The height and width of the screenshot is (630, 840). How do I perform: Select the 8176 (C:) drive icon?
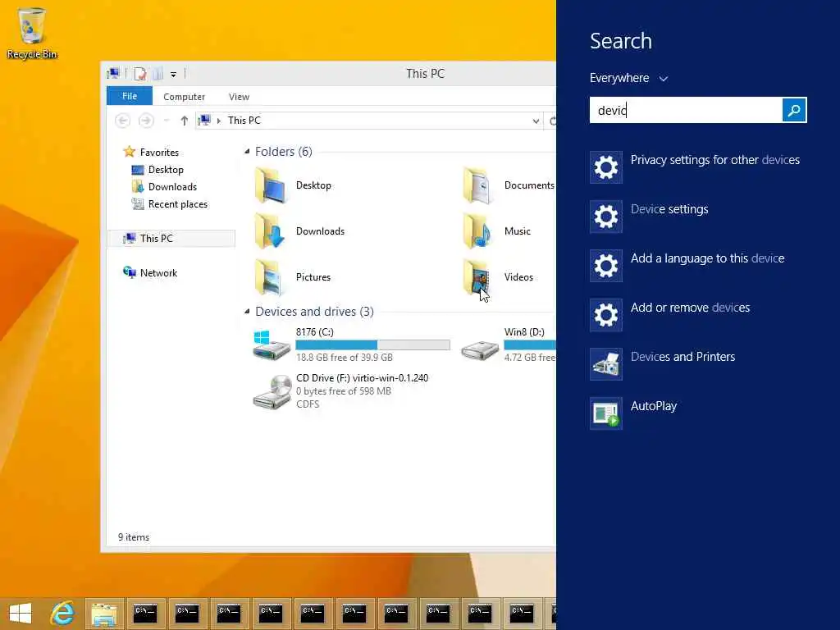[271, 345]
